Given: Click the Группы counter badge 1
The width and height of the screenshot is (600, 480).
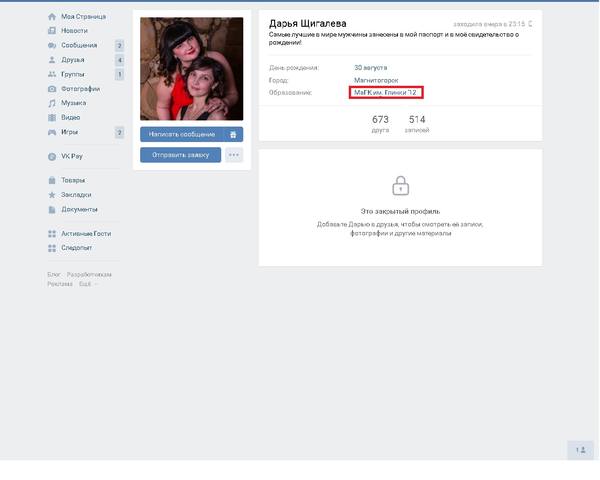Looking at the screenshot, I should pyautogui.click(x=119, y=74).
